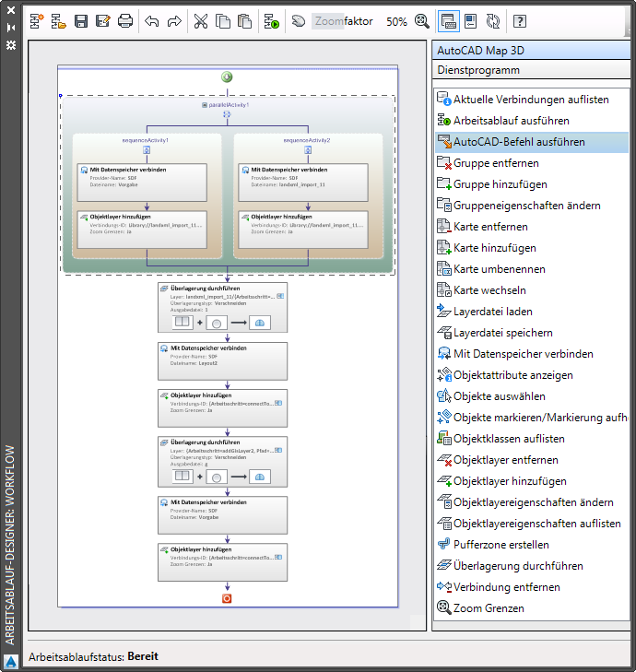Pick Gruppe hinzufügen from the list
The width and height of the screenshot is (636, 672).
[x=532, y=184]
